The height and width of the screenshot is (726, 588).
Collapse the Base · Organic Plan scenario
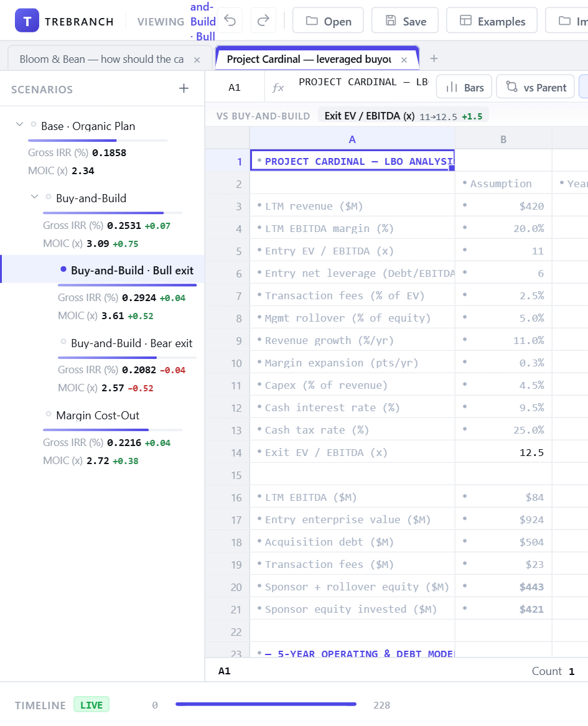click(19, 124)
